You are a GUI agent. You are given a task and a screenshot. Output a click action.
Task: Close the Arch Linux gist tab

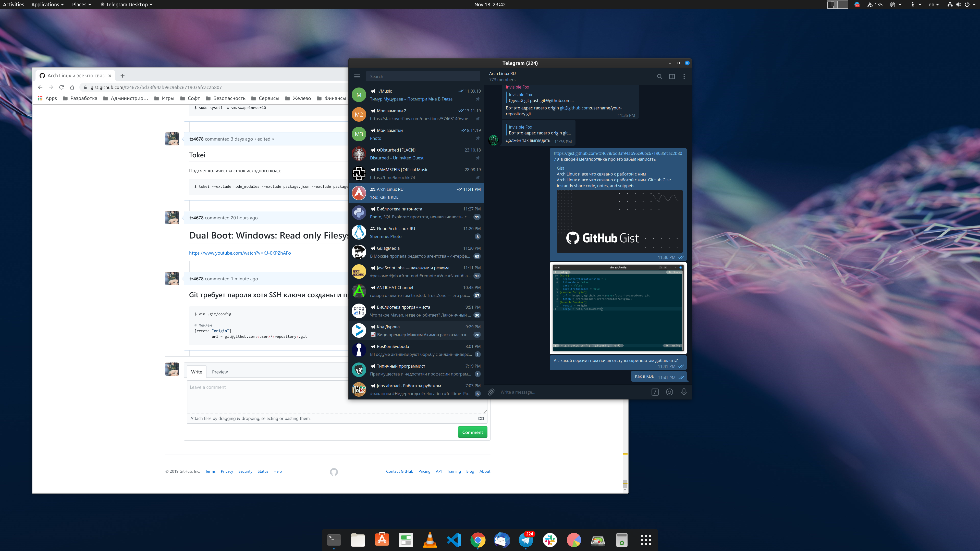(110, 76)
